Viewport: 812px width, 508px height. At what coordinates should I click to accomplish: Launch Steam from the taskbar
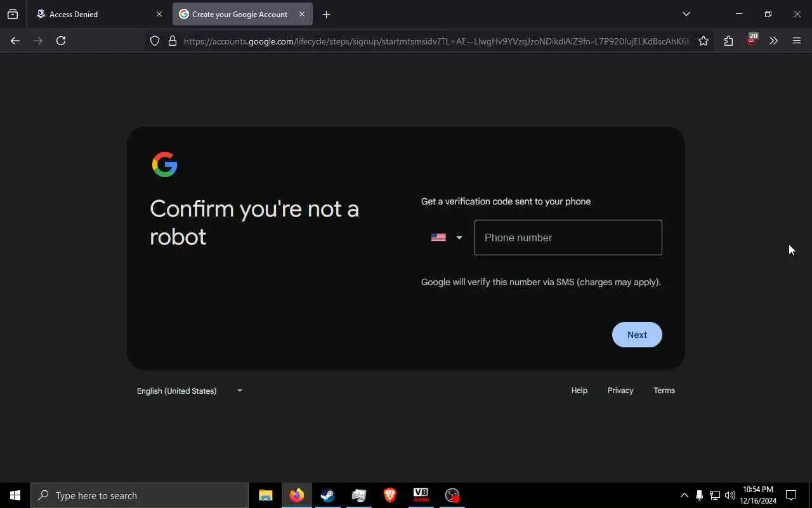click(328, 495)
